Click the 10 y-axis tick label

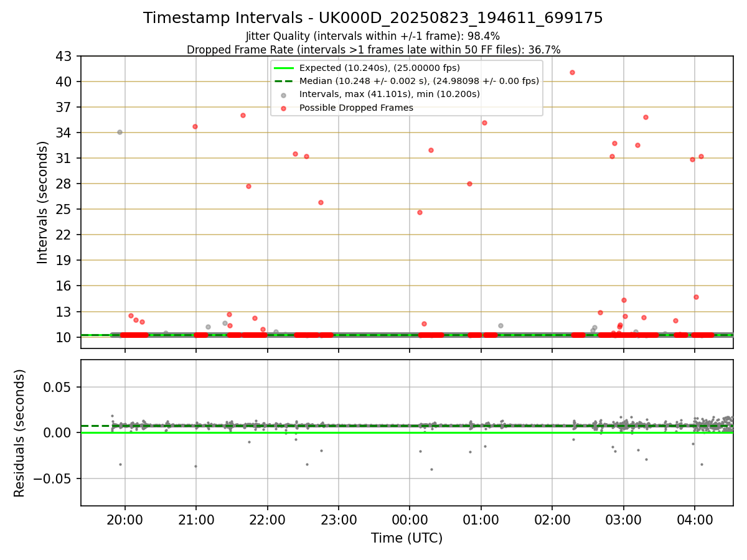click(65, 337)
